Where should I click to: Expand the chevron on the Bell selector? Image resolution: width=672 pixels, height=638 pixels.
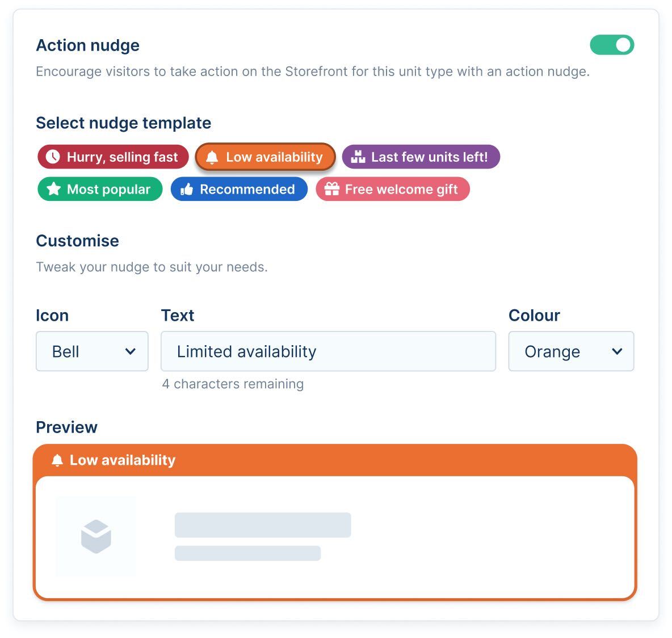click(131, 351)
